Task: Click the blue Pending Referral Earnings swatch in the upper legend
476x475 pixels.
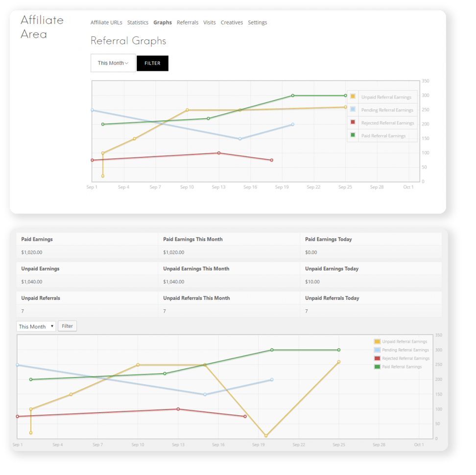Action: click(353, 109)
